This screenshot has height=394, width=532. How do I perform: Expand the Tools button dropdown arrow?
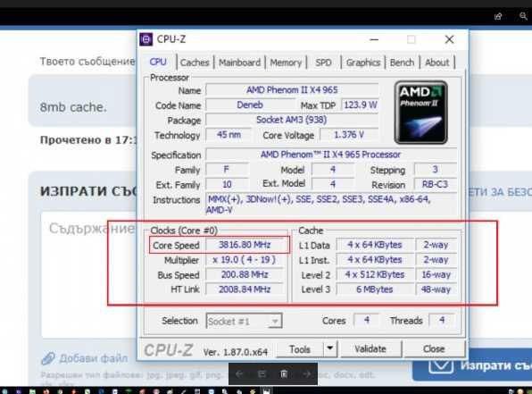click(329, 349)
